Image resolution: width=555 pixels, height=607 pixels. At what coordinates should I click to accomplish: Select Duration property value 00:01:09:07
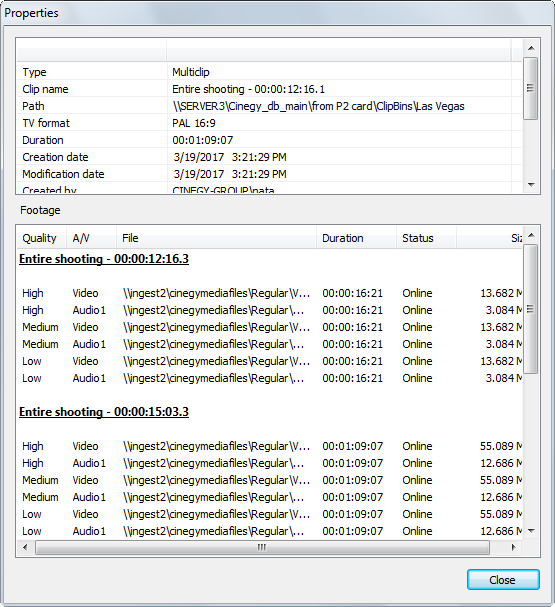tap(203, 140)
